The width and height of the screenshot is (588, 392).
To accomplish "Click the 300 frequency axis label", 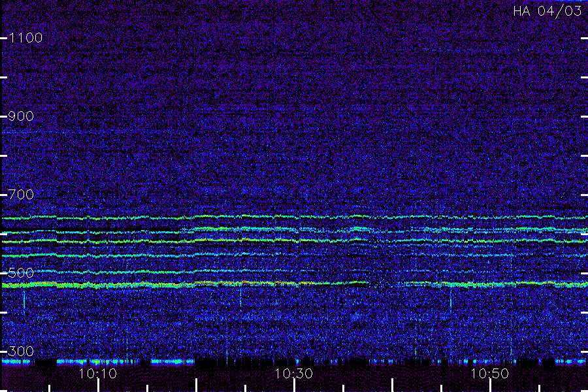I will tap(21, 351).
